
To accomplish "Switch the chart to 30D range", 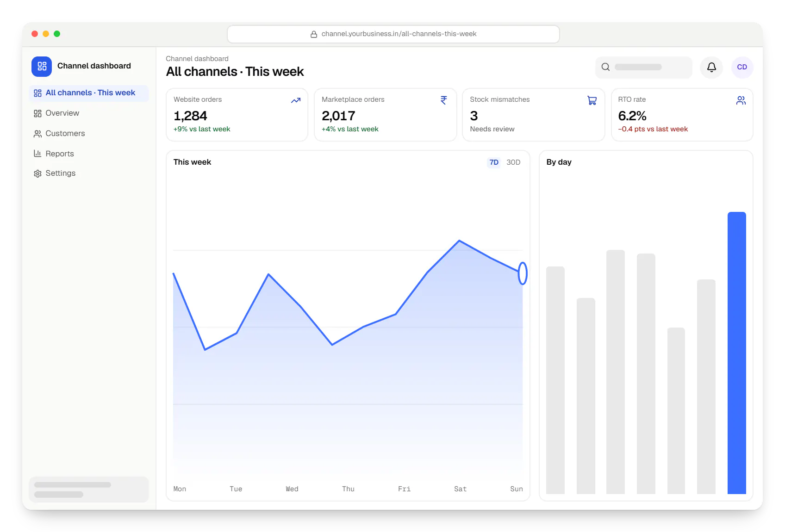I will point(513,162).
